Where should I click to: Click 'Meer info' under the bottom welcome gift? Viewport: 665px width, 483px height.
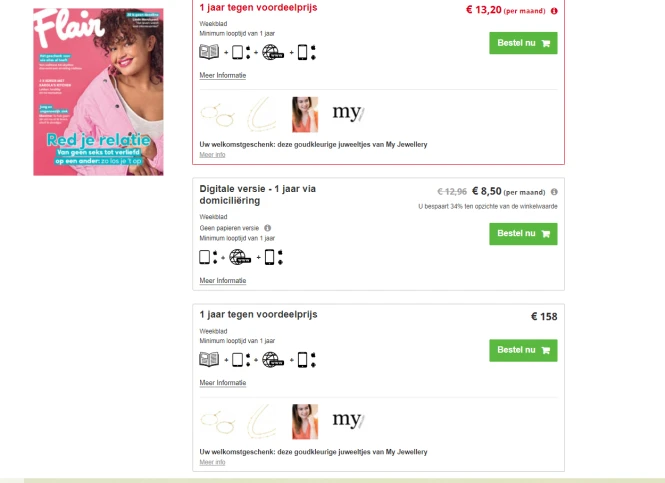pyautogui.click(x=212, y=462)
